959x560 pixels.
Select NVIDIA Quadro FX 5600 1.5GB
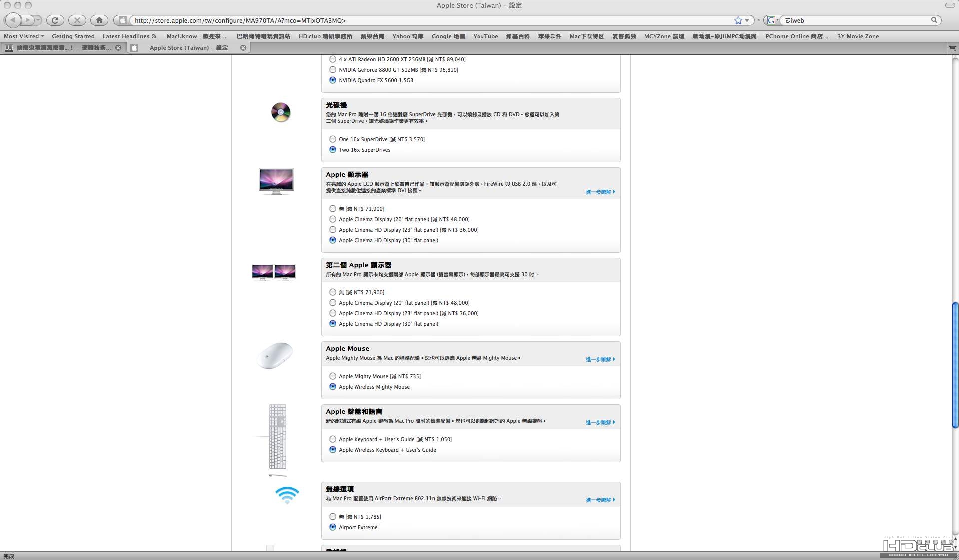(332, 80)
